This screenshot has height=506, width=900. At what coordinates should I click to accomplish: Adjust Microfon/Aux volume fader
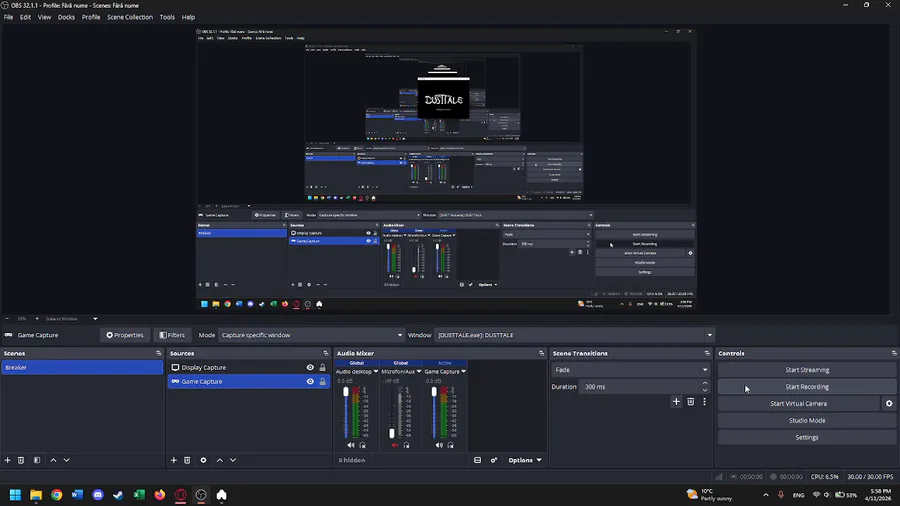[391, 433]
